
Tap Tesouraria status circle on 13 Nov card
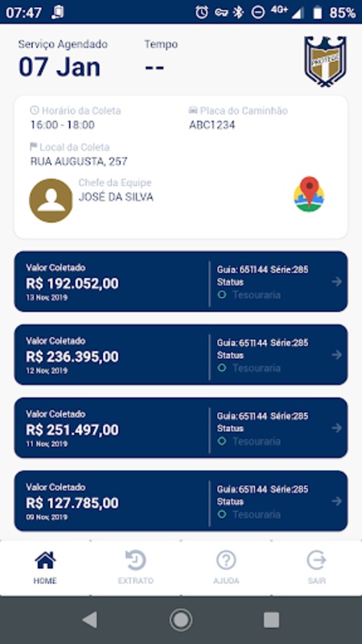point(222,295)
